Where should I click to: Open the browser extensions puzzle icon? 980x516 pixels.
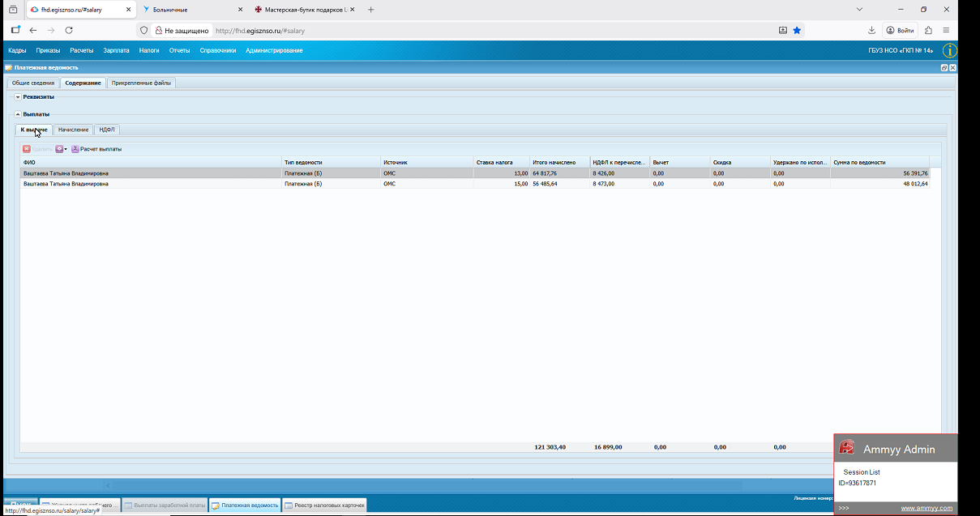928,30
